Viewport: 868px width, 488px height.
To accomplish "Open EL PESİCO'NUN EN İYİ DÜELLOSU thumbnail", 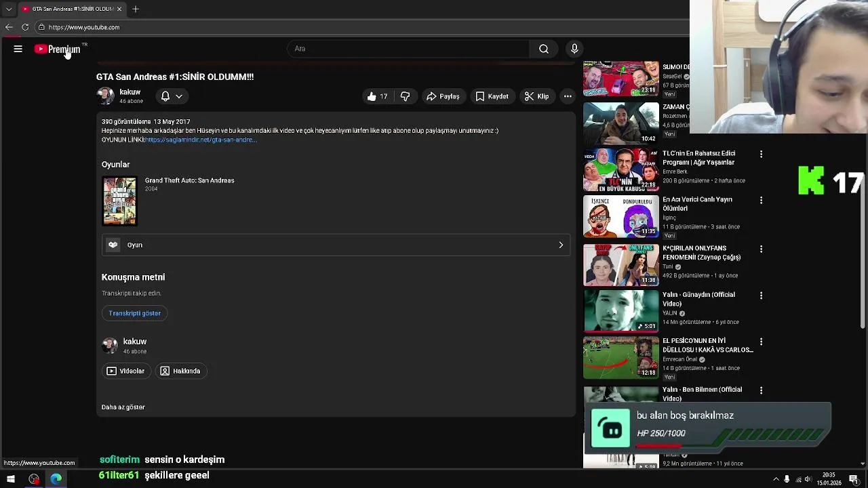I will (x=621, y=357).
